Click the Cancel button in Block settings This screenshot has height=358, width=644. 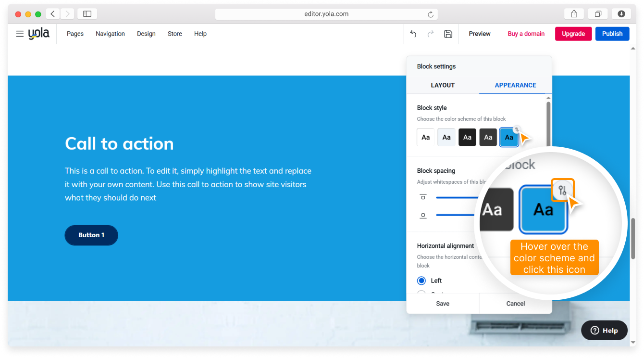[515, 304]
